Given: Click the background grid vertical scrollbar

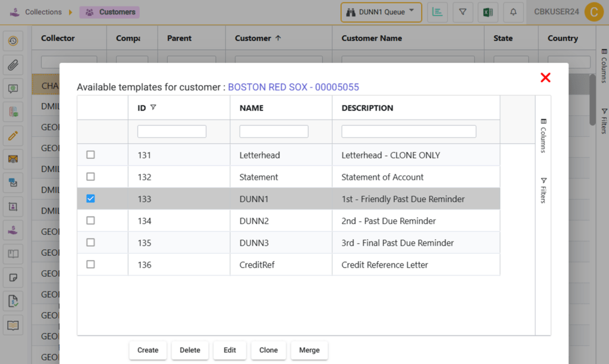Looking at the screenshot, I should point(592,99).
